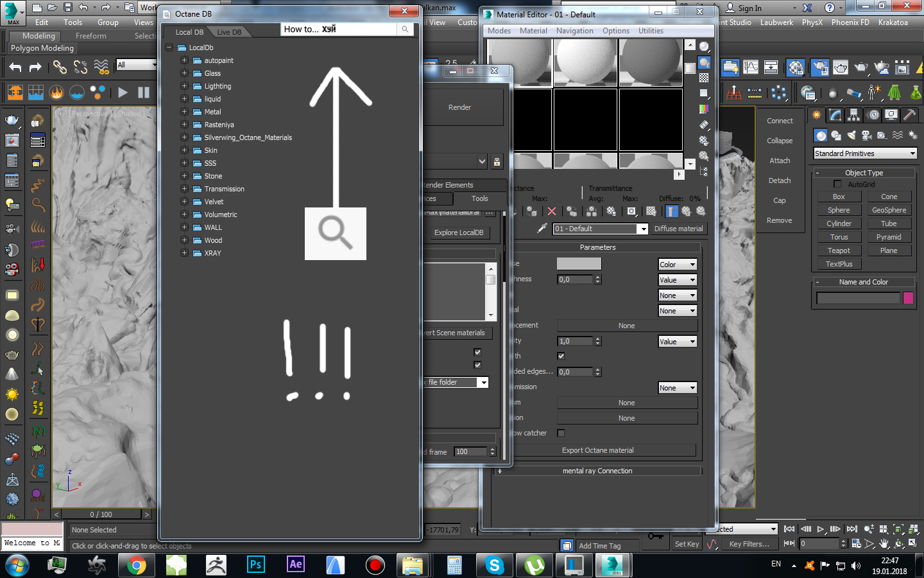Click the padlock icon in the render dialog
924x578 pixels.
click(x=497, y=161)
